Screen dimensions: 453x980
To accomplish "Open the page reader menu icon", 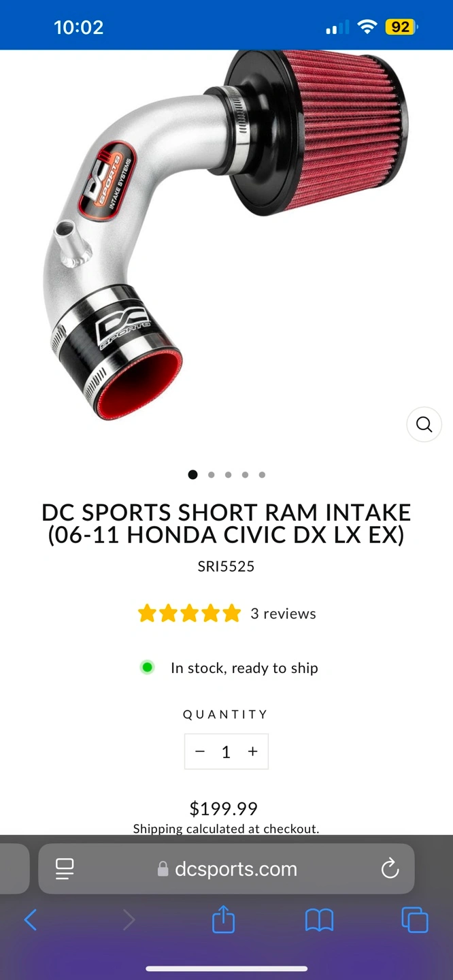I will click(x=65, y=868).
